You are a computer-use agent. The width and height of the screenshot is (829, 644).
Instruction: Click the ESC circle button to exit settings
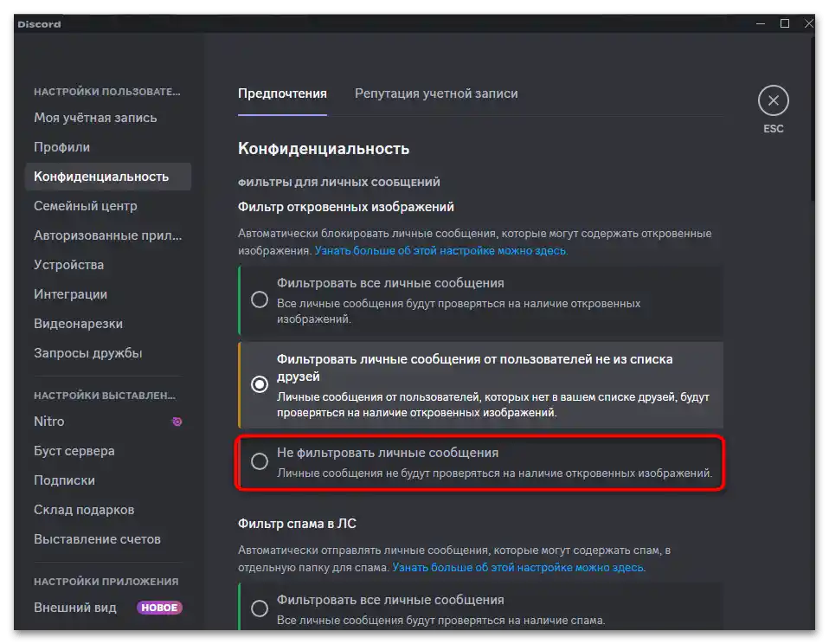(x=773, y=101)
